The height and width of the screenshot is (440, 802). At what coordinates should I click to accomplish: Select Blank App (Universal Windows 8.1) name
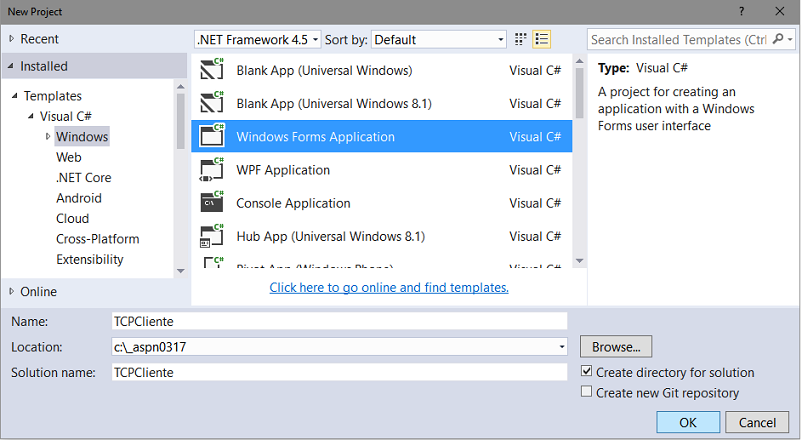(x=334, y=103)
